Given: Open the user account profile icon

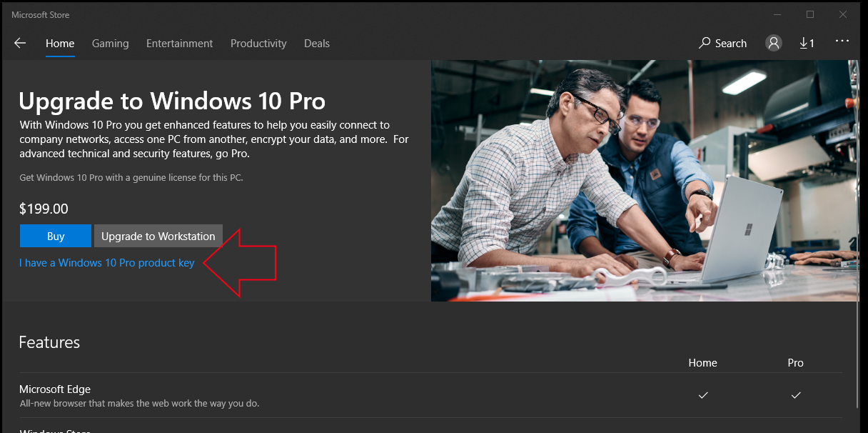Looking at the screenshot, I should [x=774, y=43].
